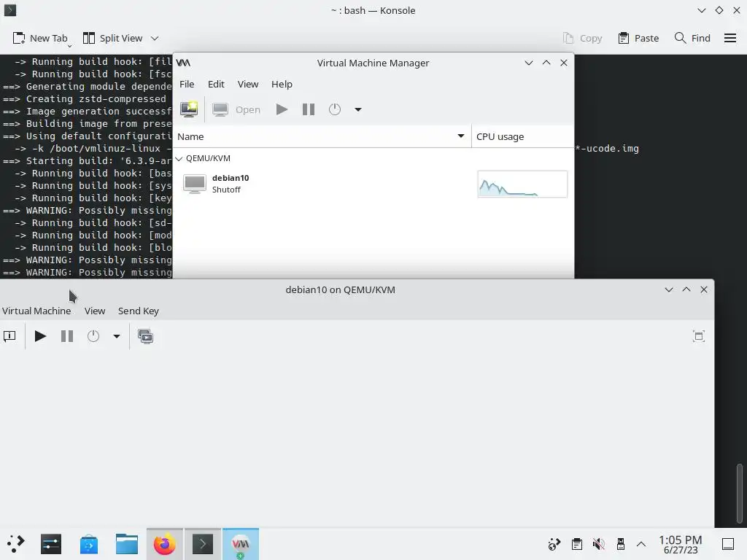Screen dimensions: 747x560
Task: Open the Edit menu in Virtual Machine Manager
Action: [216, 85]
